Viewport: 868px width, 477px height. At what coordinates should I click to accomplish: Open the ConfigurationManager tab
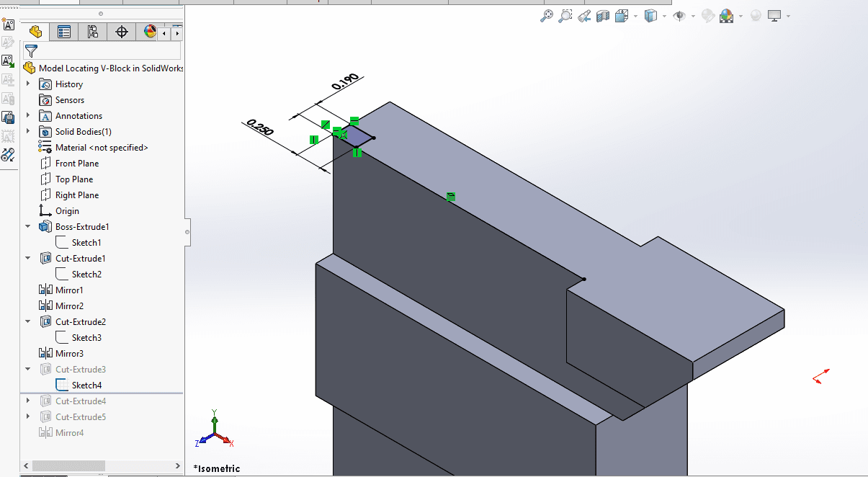coord(93,32)
